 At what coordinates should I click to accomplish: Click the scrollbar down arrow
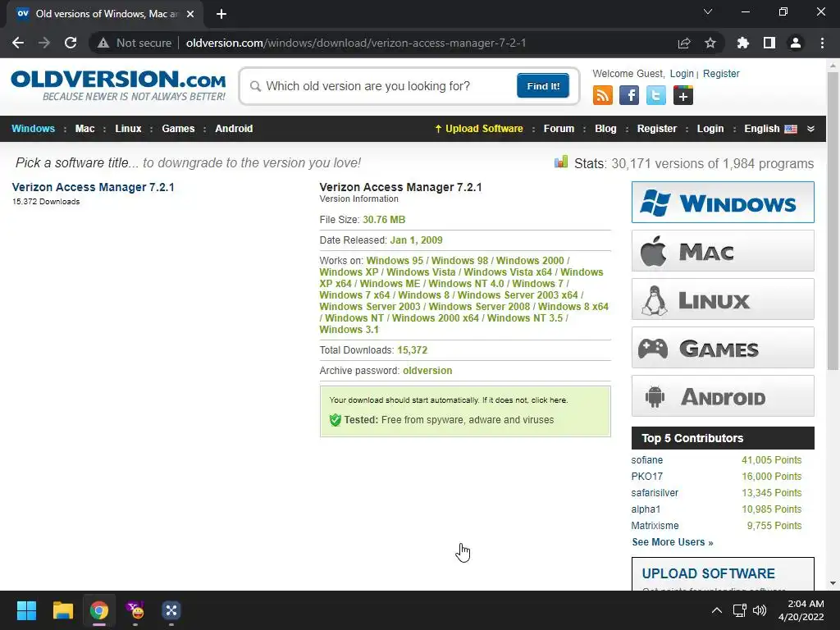tap(833, 583)
